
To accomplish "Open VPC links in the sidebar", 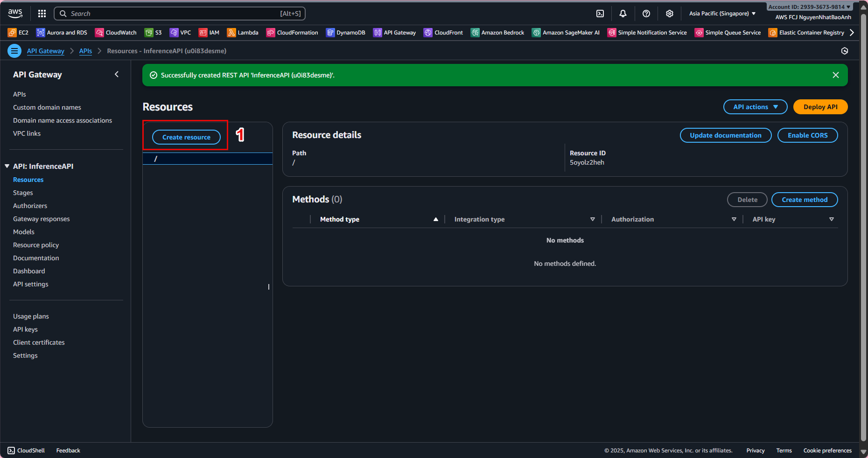I will 27,133.
